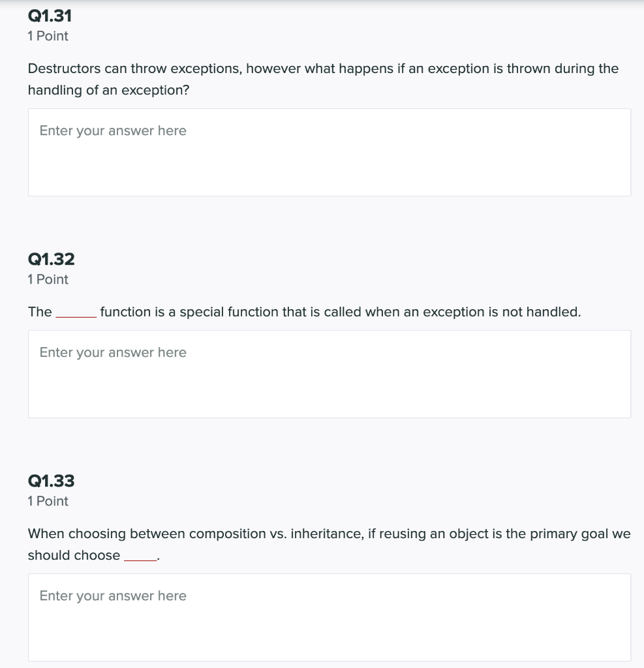The height and width of the screenshot is (668, 644).
Task: Select the Q1.31 question heading
Action: [50, 15]
